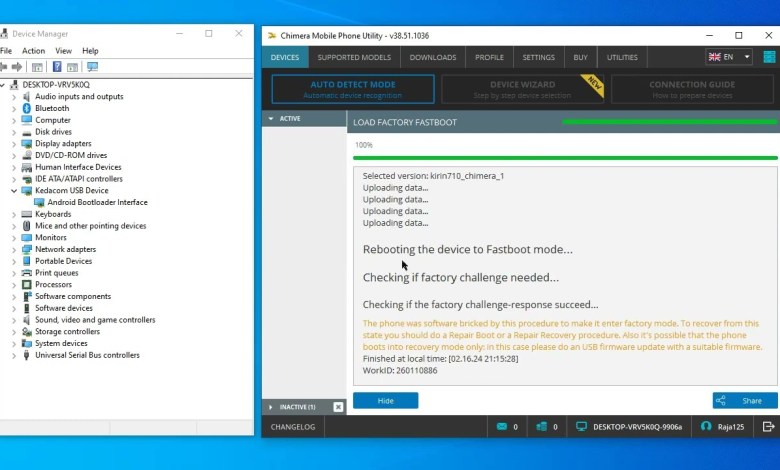Click the teal panel icon at Chimera's top right
Screen dimensions: 780x470
click(770, 57)
